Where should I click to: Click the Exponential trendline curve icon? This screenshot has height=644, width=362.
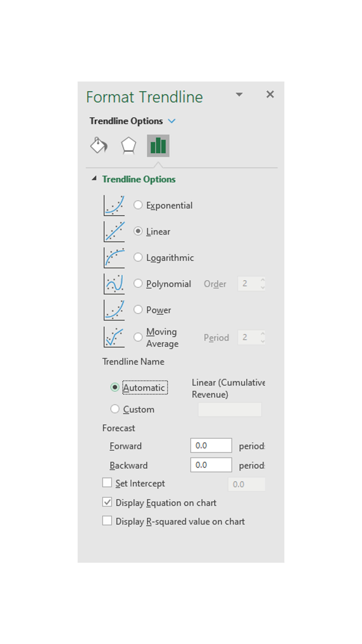pyautogui.click(x=114, y=206)
